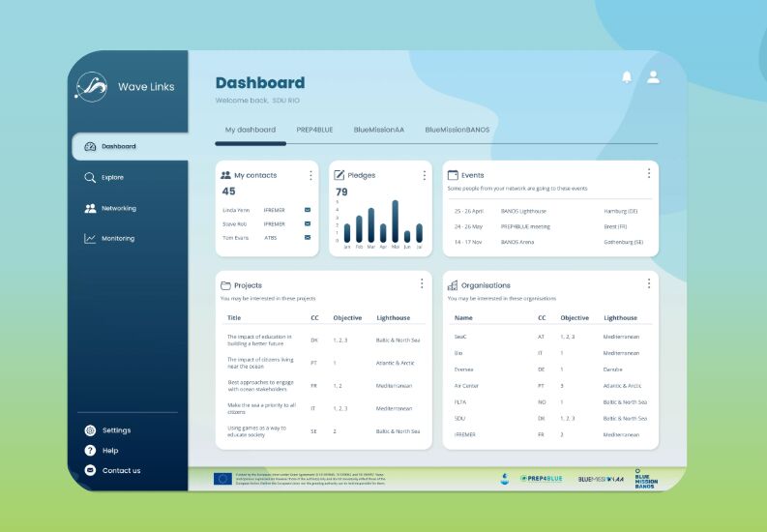Open project 'Using games as a way to educate society'
Screen dimensions: 767x532
pos(324,431)
